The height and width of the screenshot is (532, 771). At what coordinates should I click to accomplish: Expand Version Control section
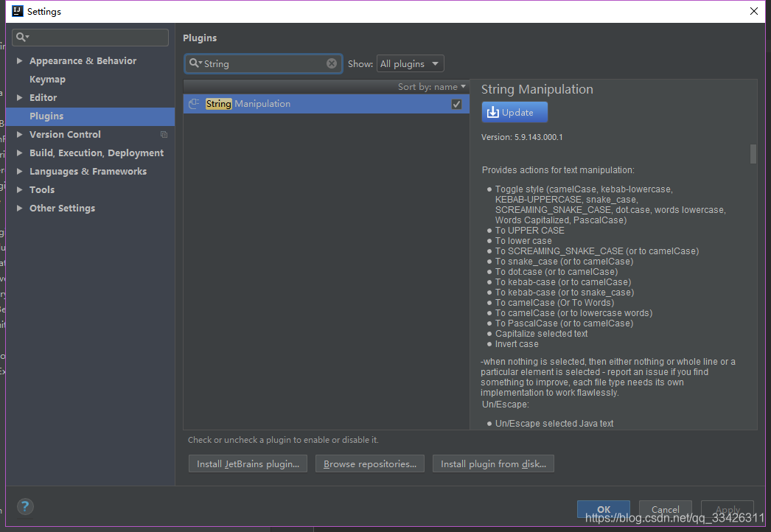[20, 135]
